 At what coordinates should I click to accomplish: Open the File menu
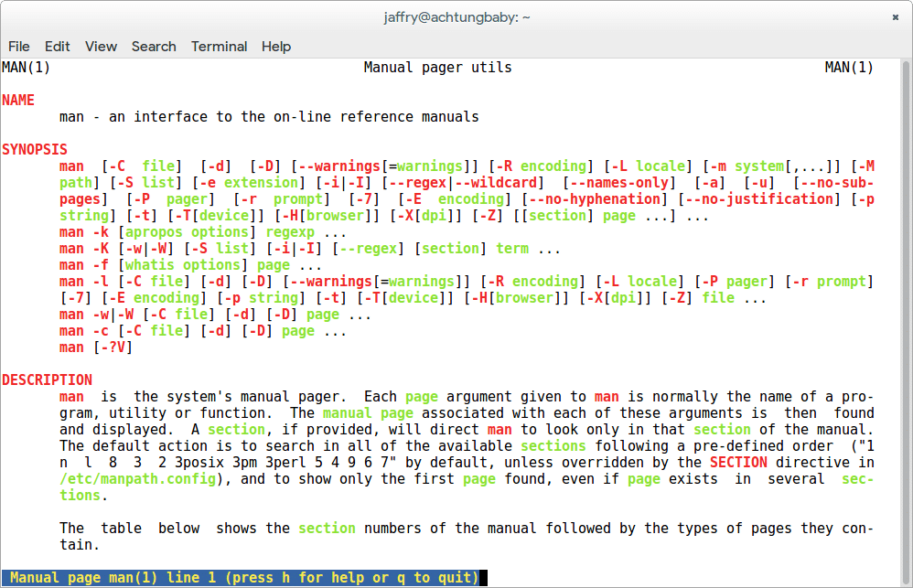[x=18, y=47]
